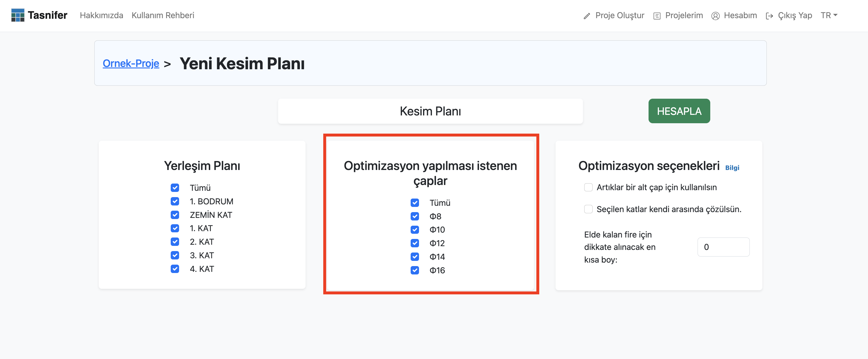
Task: Click the en kısa boy input field
Action: pyautogui.click(x=723, y=247)
